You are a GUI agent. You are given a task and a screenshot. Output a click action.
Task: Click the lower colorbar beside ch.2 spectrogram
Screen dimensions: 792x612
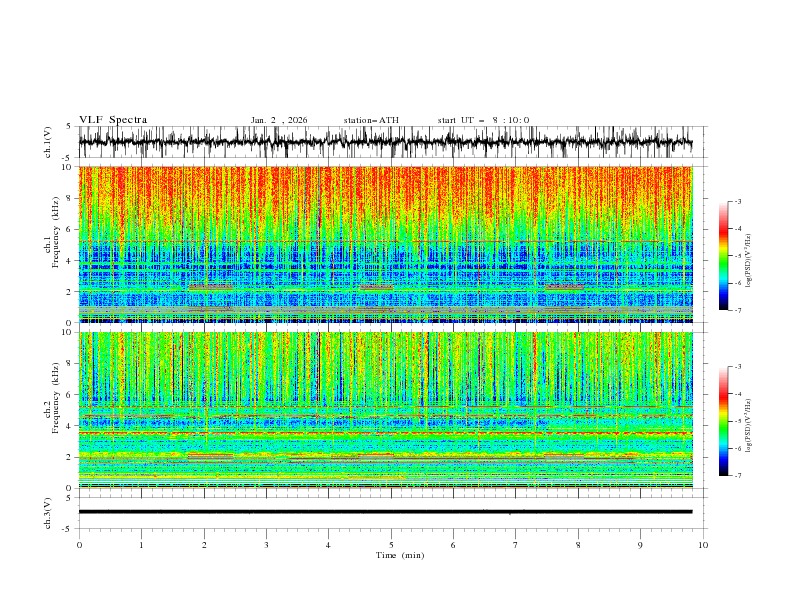tap(723, 421)
